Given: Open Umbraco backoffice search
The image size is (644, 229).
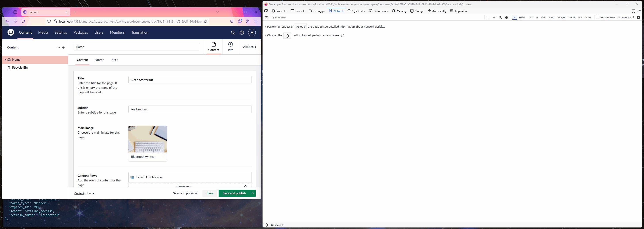Looking at the screenshot, I should (x=233, y=33).
